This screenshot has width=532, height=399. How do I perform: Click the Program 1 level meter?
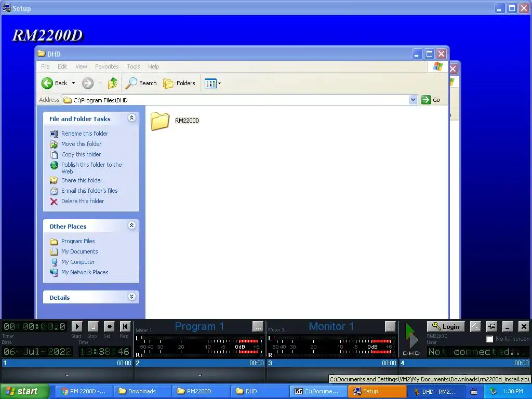click(x=199, y=347)
